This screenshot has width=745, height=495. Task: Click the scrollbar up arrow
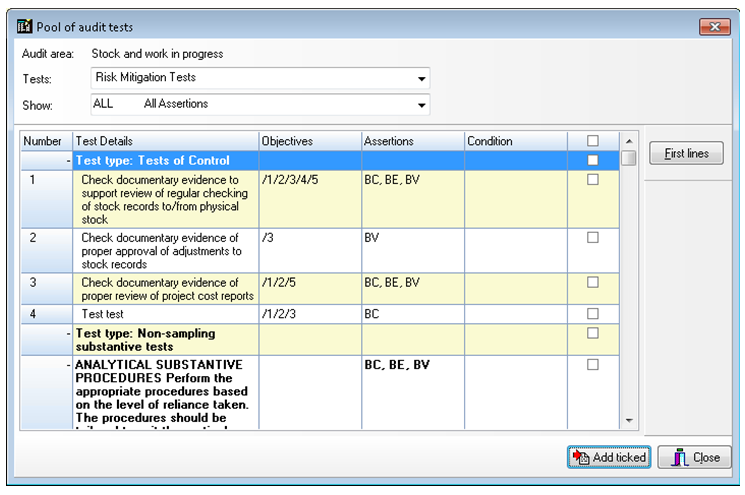[629, 141]
